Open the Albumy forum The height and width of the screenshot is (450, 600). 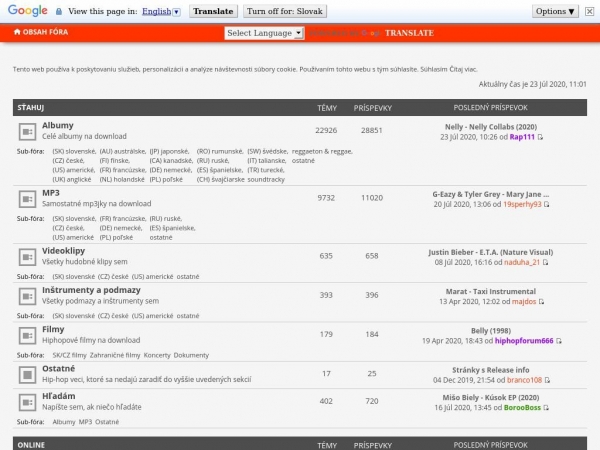[58, 126]
